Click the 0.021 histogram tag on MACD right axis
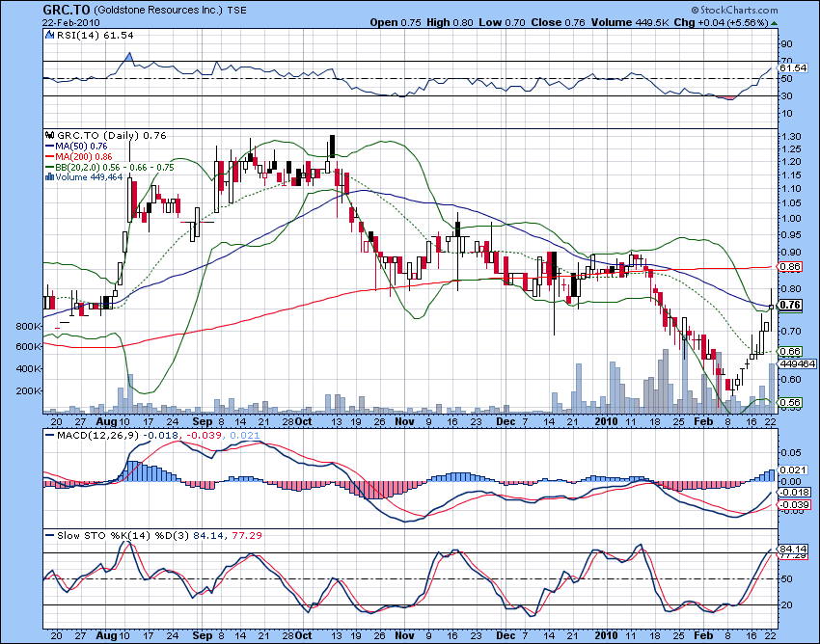Image resolution: width=820 pixels, height=644 pixels. pos(790,470)
